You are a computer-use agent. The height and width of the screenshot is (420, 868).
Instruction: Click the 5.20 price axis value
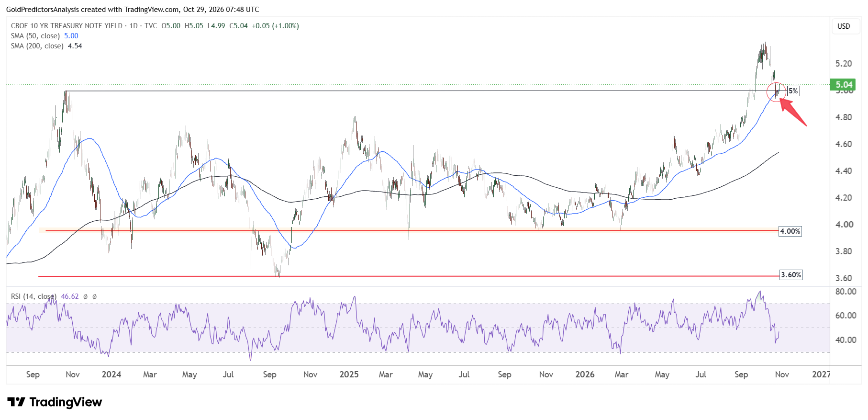[844, 64]
